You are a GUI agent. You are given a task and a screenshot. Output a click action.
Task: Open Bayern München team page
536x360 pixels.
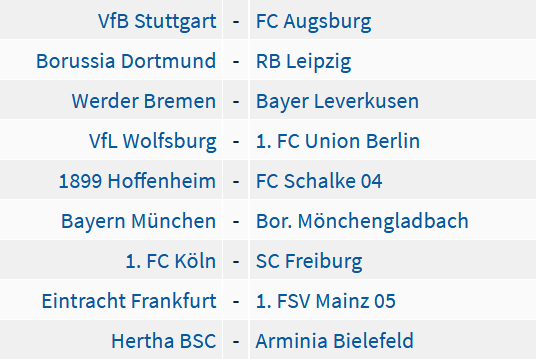(x=138, y=222)
